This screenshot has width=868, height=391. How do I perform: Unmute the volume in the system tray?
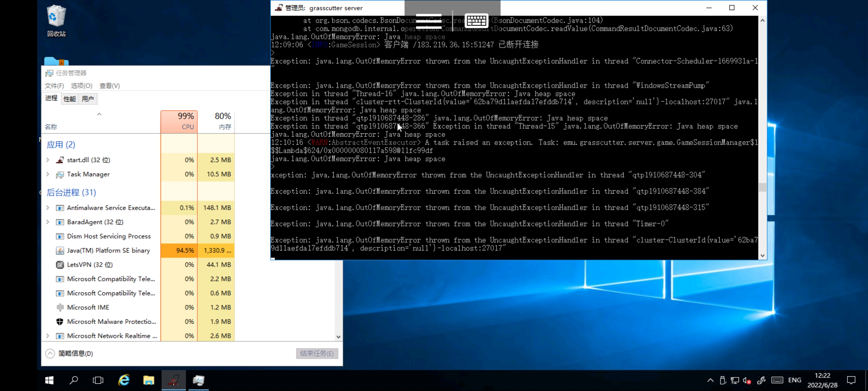pos(747,380)
